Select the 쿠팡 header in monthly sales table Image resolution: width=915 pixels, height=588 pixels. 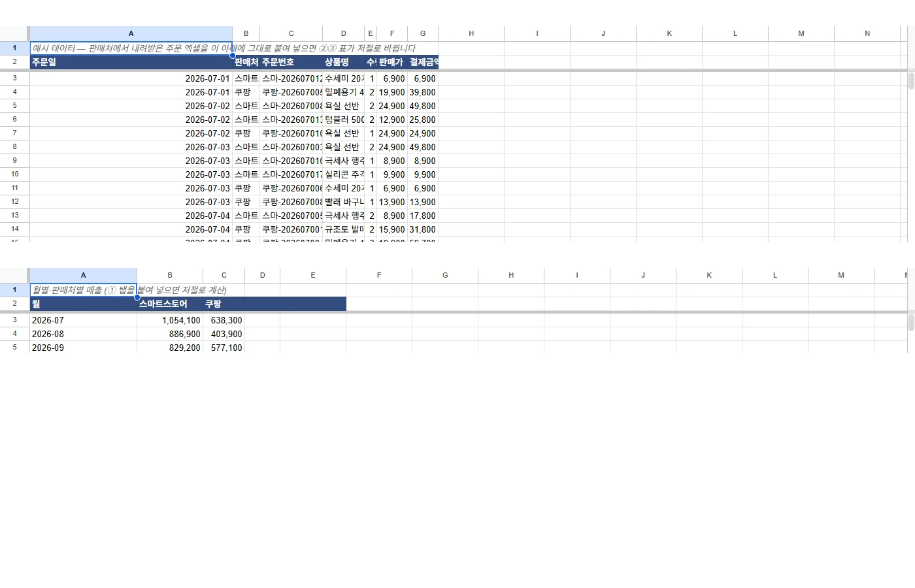(224, 304)
